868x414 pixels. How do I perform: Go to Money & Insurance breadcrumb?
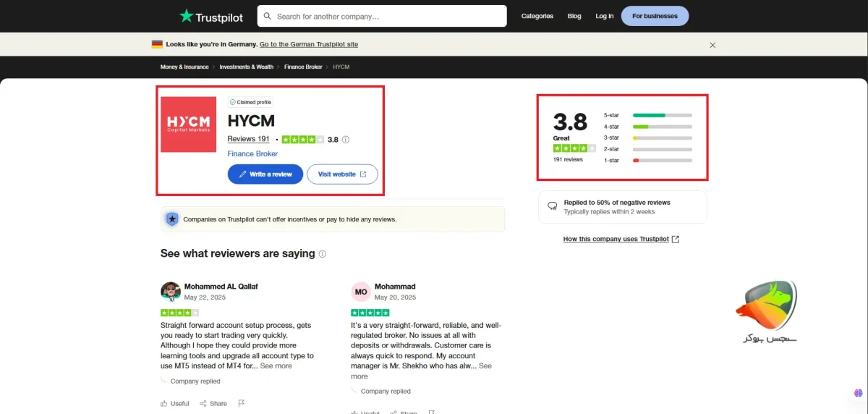click(x=184, y=67)
